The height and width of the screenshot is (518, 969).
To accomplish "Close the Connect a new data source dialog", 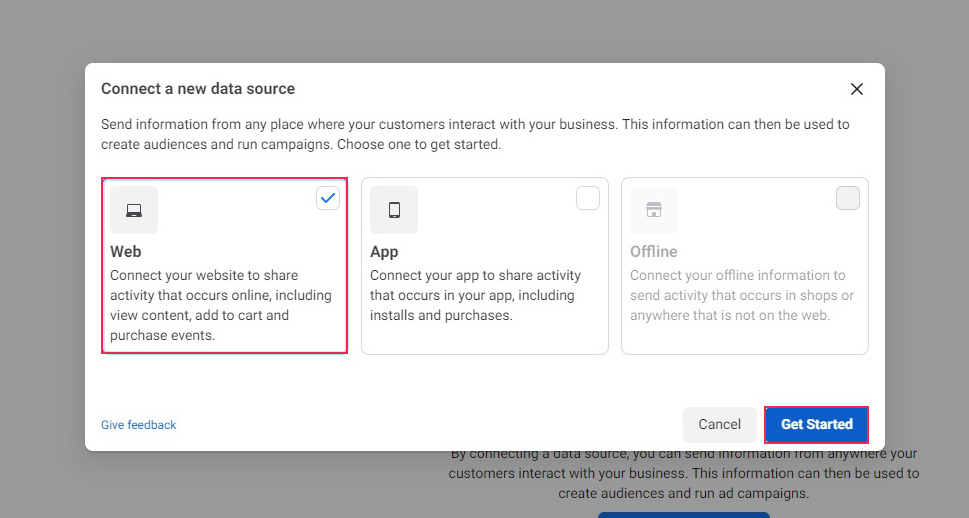I will [x=857, y=89].
